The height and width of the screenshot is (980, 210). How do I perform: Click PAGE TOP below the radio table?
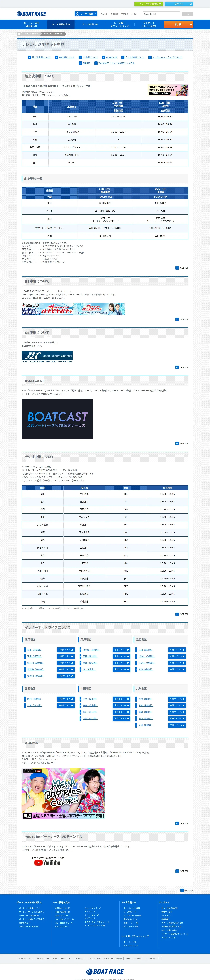click(x=182, y=614)
